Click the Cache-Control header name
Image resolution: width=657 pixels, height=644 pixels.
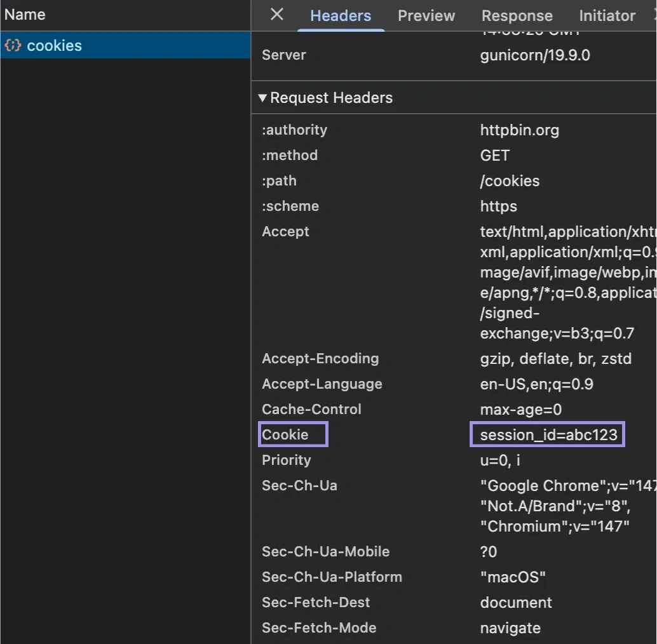pos(311,409)
